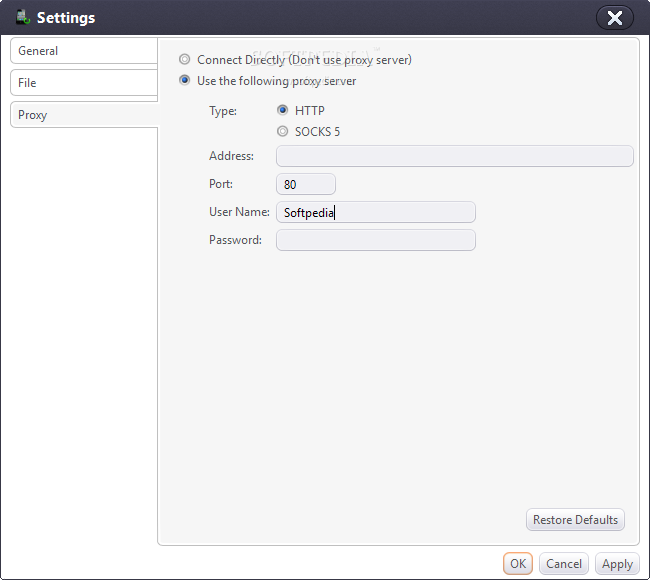Image resolution: width=650 pixels, height=580 pixels.
Task: Click the User Name: label
Action: tap(239, 212)
